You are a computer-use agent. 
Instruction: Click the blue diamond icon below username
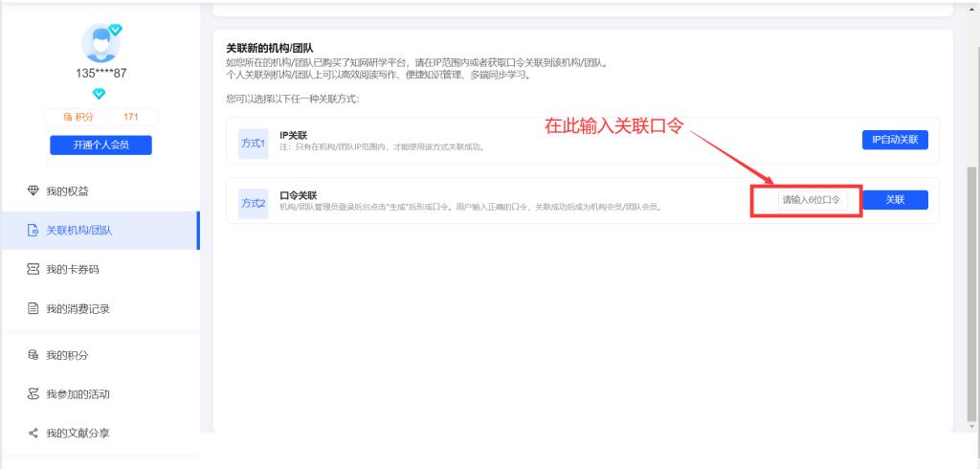(100, 94)
